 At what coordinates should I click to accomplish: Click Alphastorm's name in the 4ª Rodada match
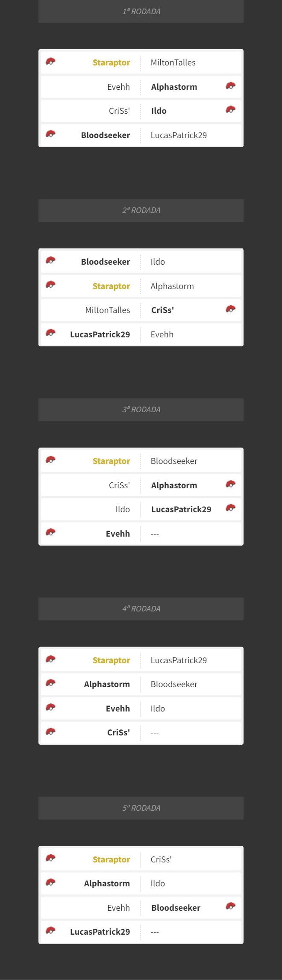click(107, 684)
